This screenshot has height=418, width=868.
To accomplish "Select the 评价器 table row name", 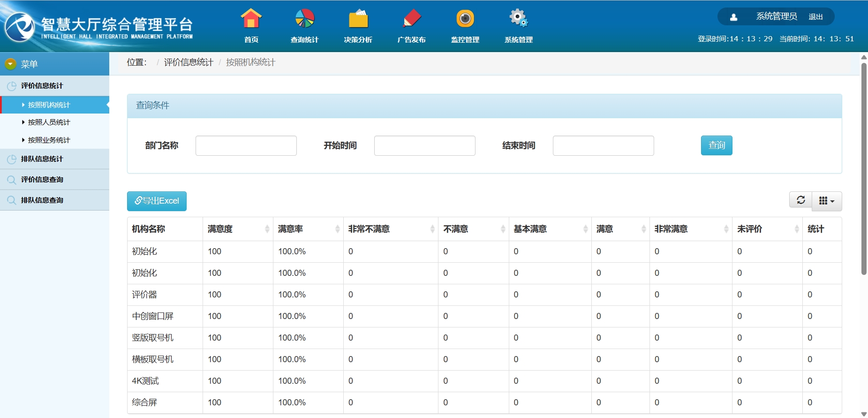I will tap(144, 295).
